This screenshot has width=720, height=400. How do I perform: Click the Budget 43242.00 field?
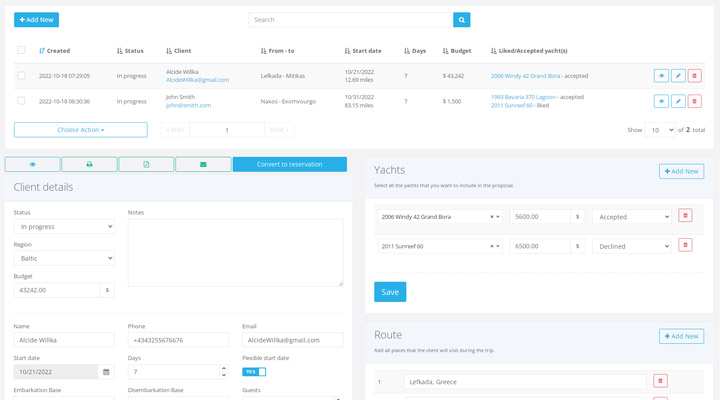tap(57, 290)
